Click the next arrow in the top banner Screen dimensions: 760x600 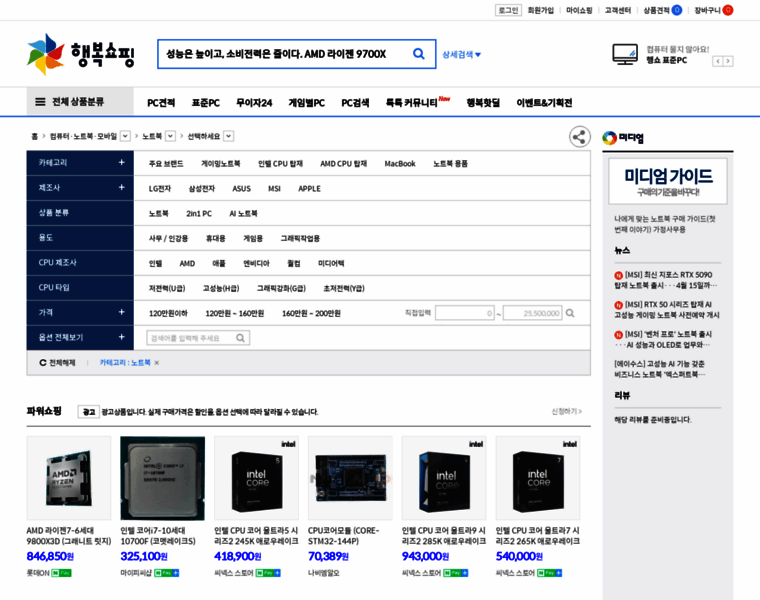coord(728,61)
